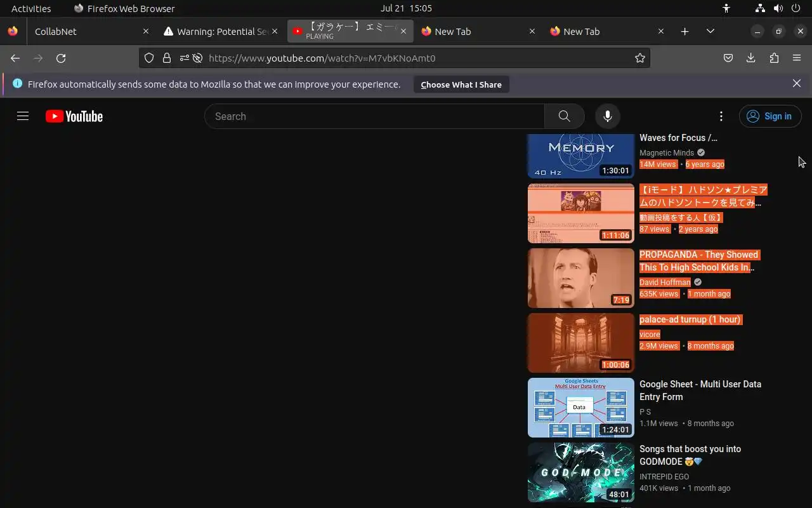
Task: Select the playing YouTube tab
Action: tap(350, 31)
